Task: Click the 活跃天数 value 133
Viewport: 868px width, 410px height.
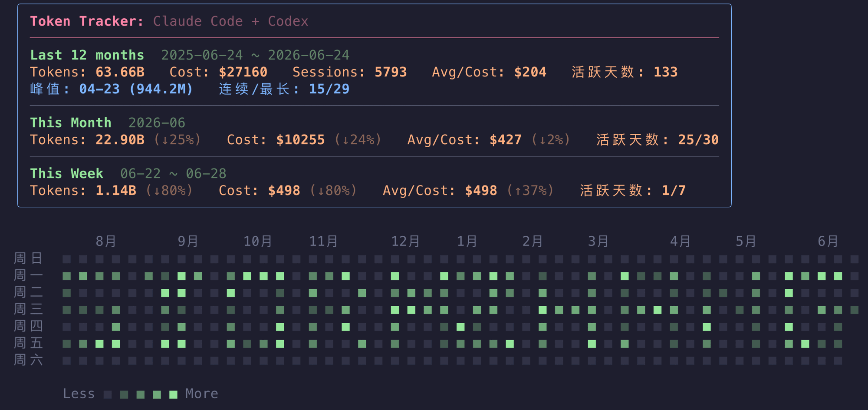Action: click(x=665, y=72)
